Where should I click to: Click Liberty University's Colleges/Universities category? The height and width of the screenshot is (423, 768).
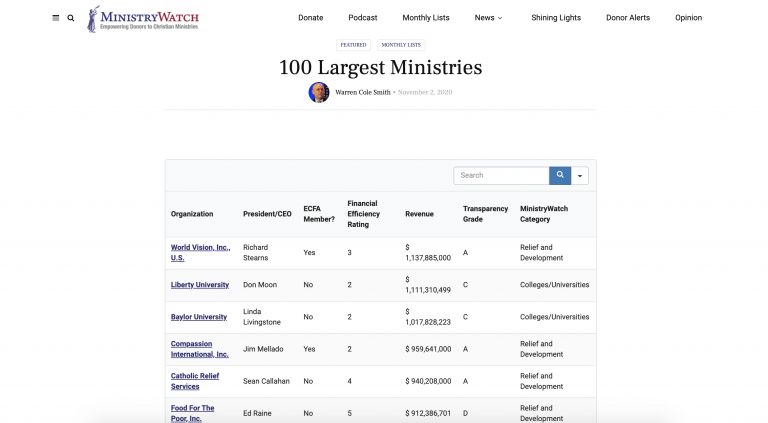point(554,285)
